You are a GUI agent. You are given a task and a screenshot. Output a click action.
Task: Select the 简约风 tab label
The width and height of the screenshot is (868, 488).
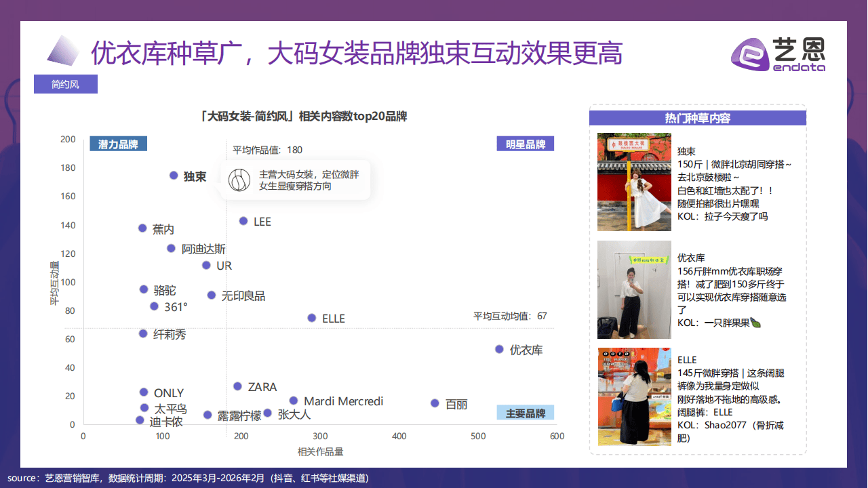tap(66, 84)
